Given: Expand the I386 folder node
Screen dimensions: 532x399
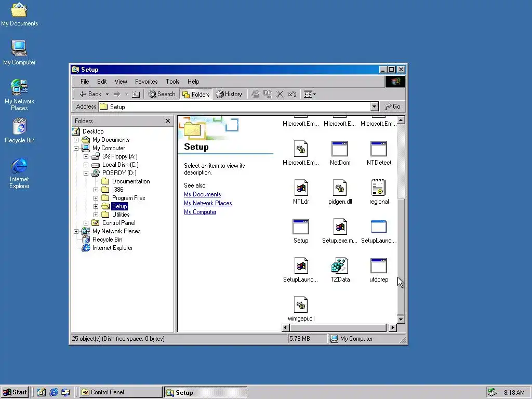Looking at the screenshot, I should [96, 190].
